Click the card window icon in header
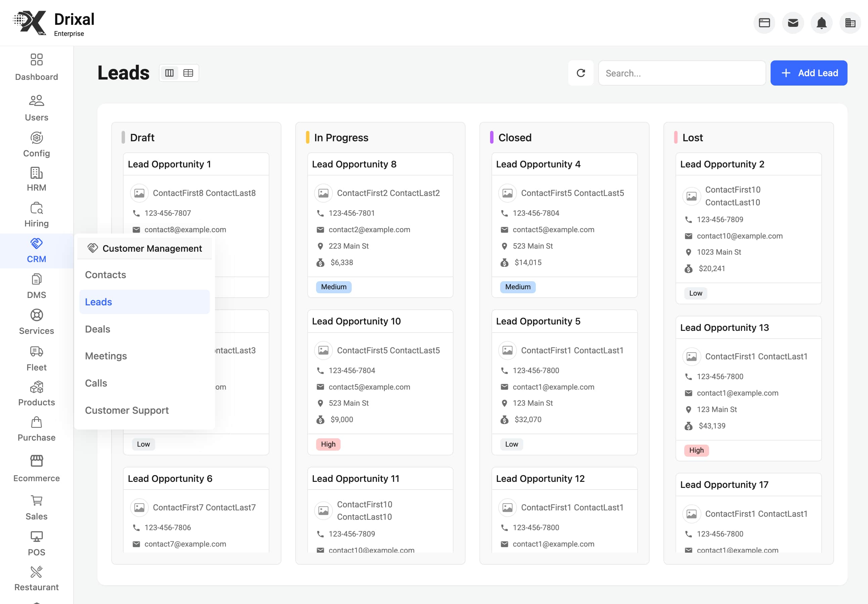Image resolution: width=868 pixels, height=604 pixels. (x=764, y=23)
